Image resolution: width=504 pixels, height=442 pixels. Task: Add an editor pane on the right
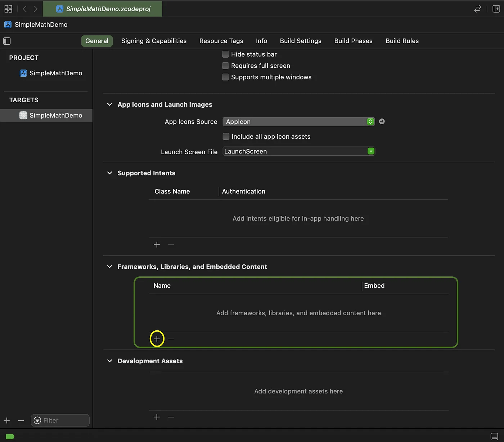[496, 9]
